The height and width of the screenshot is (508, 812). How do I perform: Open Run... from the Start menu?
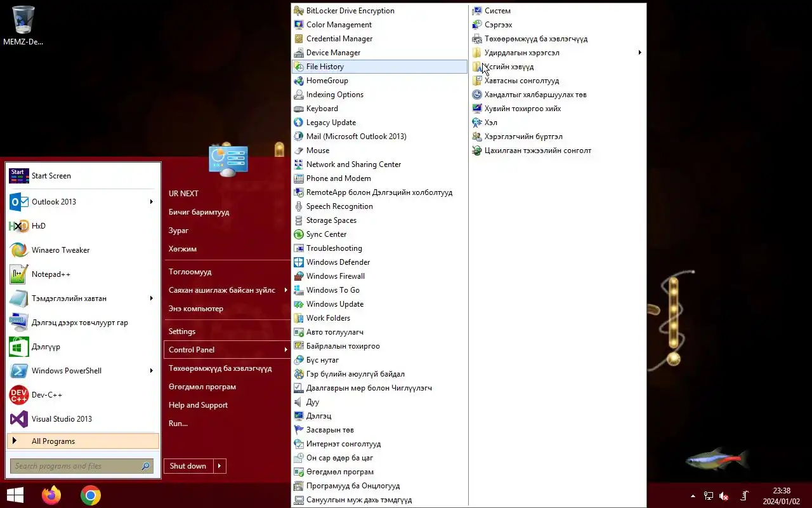pyautogui.click(x=226, y=424)
